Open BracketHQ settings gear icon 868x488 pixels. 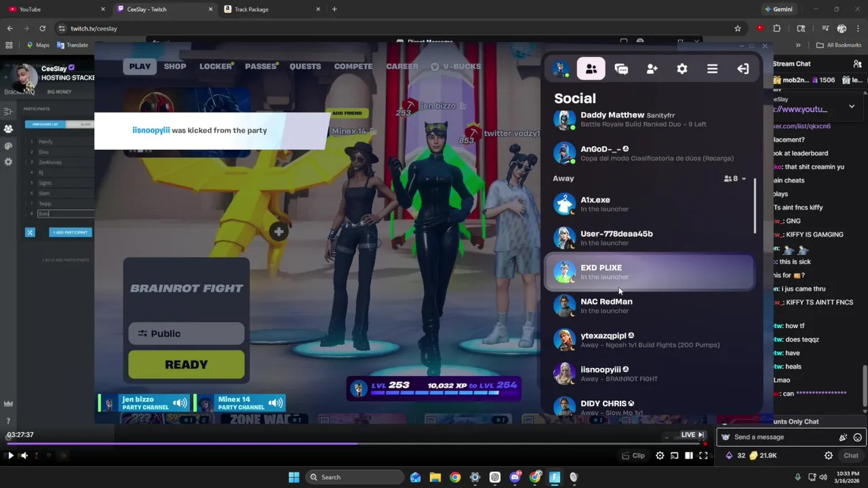(8, 162)
